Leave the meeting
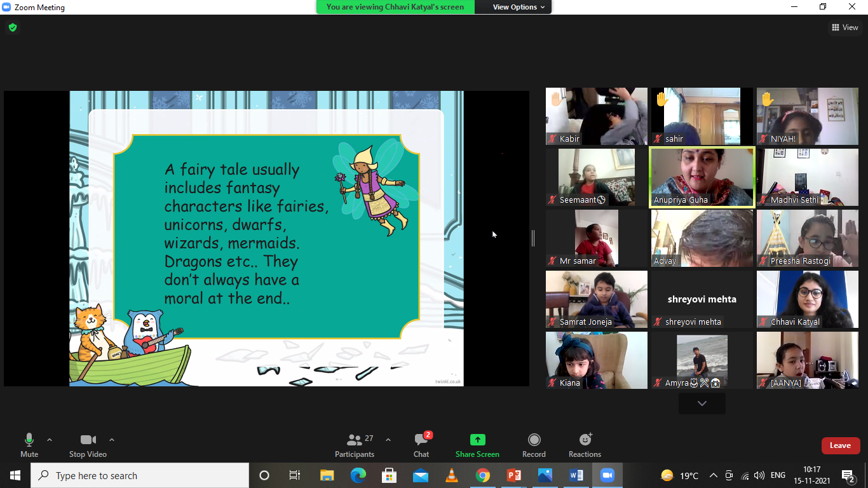 [x=840, y=445]
